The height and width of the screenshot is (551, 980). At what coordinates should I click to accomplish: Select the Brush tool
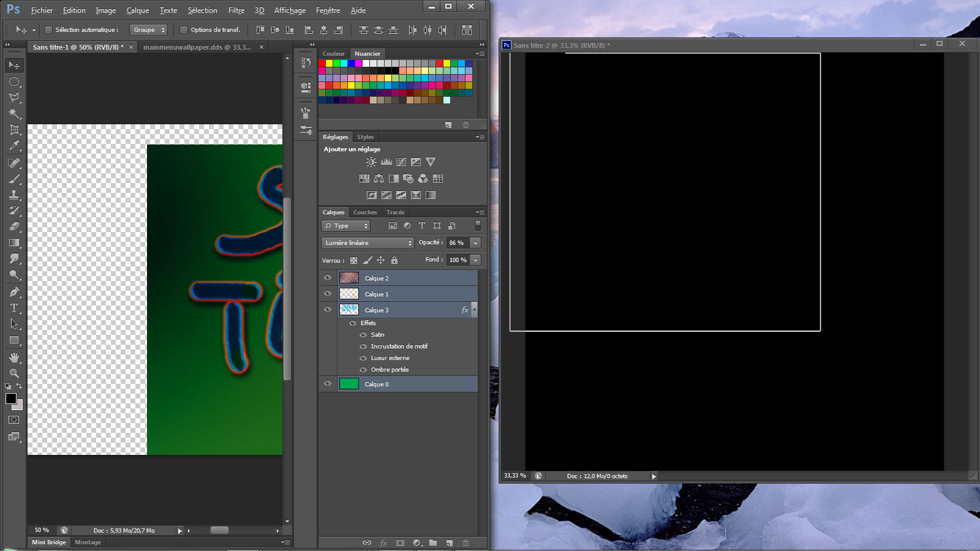click(x=14, y=179)
